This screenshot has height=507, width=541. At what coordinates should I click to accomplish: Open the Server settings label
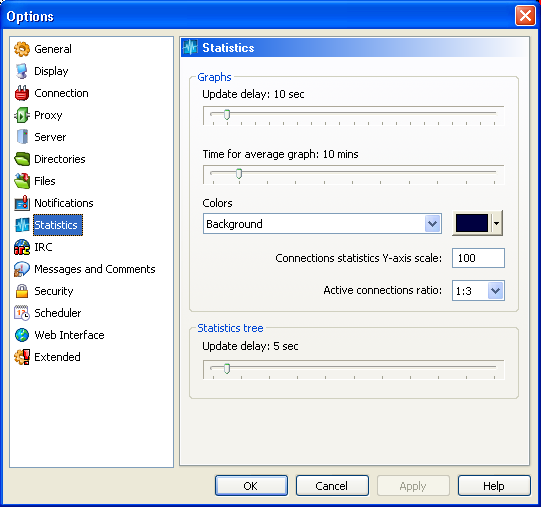click(50, 137)
